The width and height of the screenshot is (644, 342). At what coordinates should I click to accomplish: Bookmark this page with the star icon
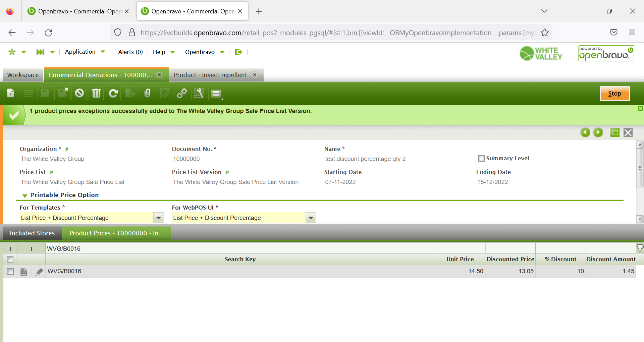(x=545, y=33)
